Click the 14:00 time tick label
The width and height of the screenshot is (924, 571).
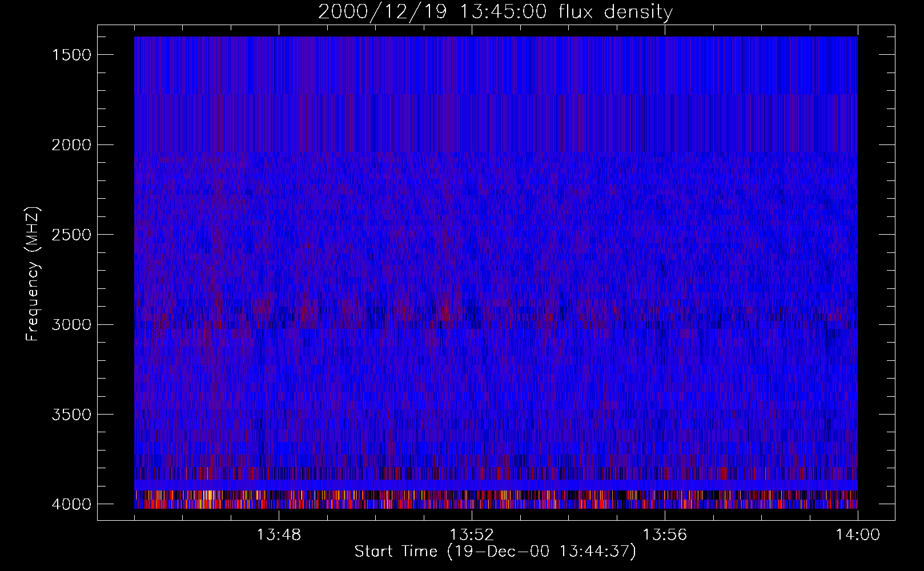pos(858,535)
